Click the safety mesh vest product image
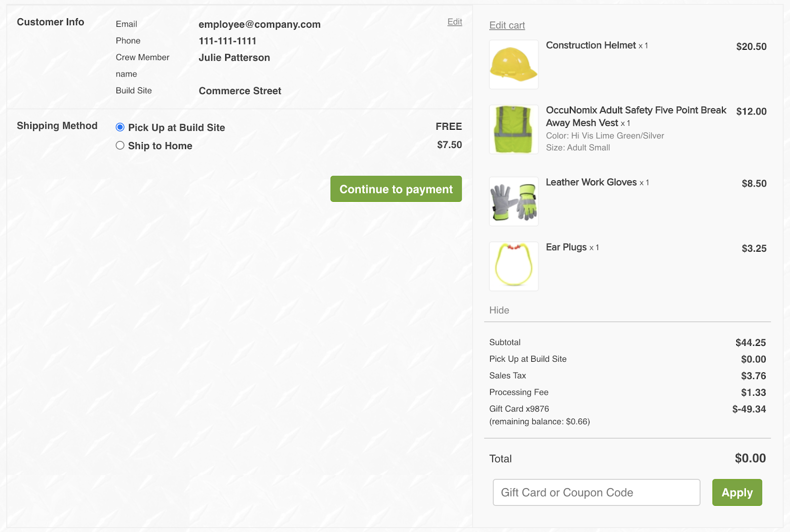This screenshot has width=790, height=532. [x=513, y=129]
